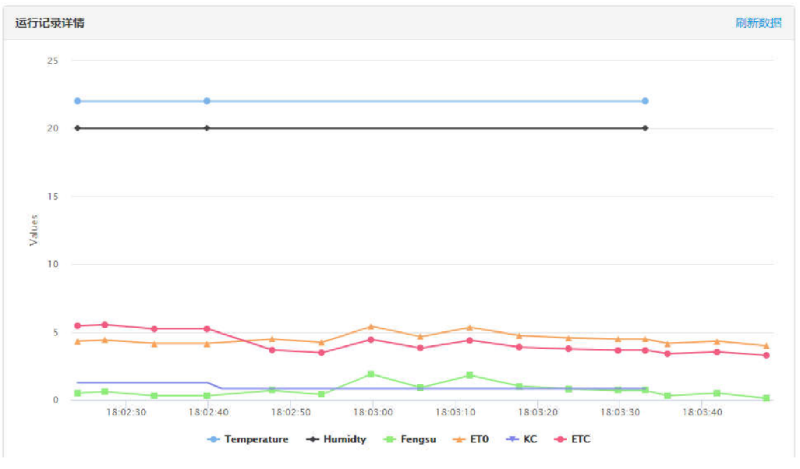
Task: Click the Fengsu peak point near 18:03:00
Action: click(371, 375)
